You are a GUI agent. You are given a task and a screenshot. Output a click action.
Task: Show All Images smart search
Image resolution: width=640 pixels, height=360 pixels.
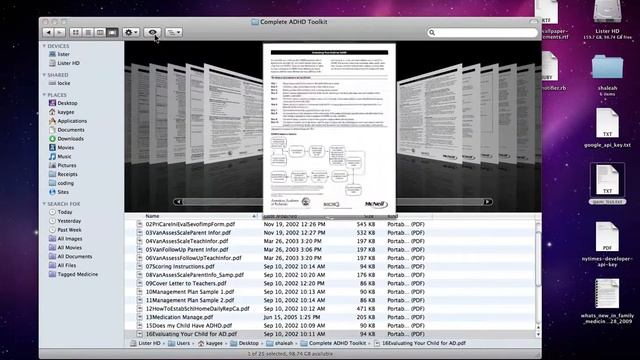click(x=66, y=239)
